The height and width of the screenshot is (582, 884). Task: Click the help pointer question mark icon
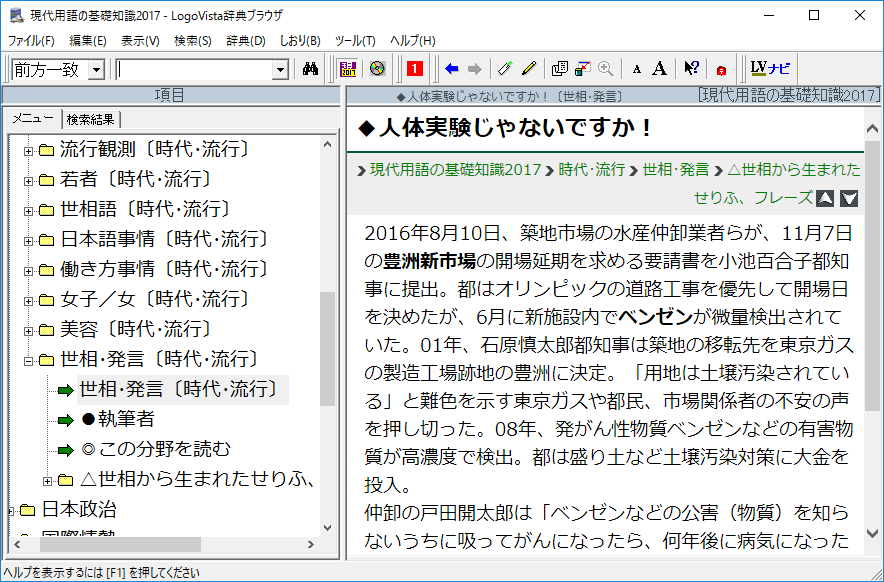(x=691, y=69)
